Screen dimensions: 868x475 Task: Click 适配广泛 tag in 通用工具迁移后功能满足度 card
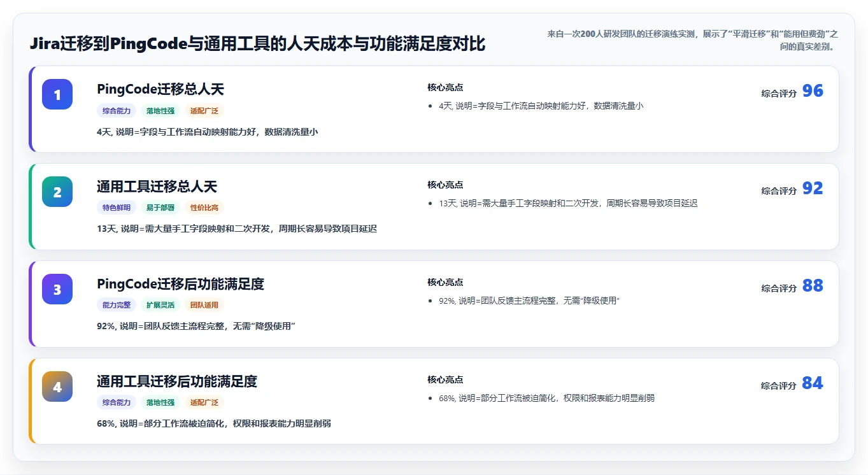[204, 402]
